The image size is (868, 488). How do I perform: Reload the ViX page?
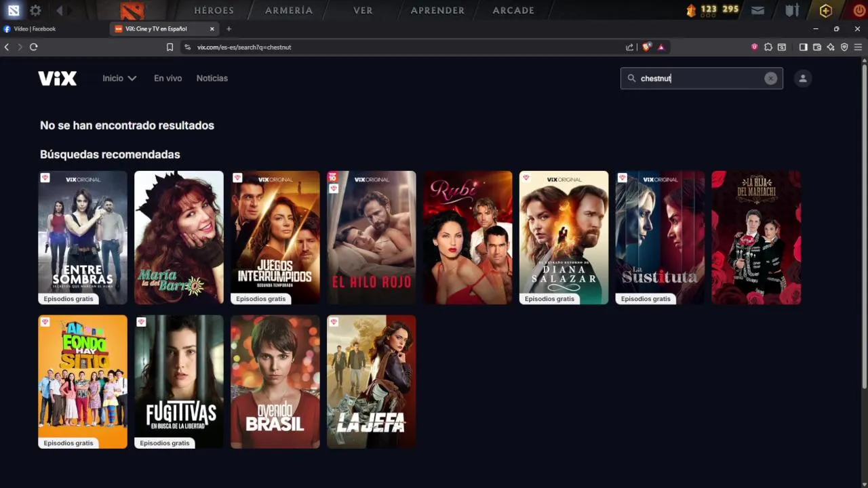[x=33, y=47]
